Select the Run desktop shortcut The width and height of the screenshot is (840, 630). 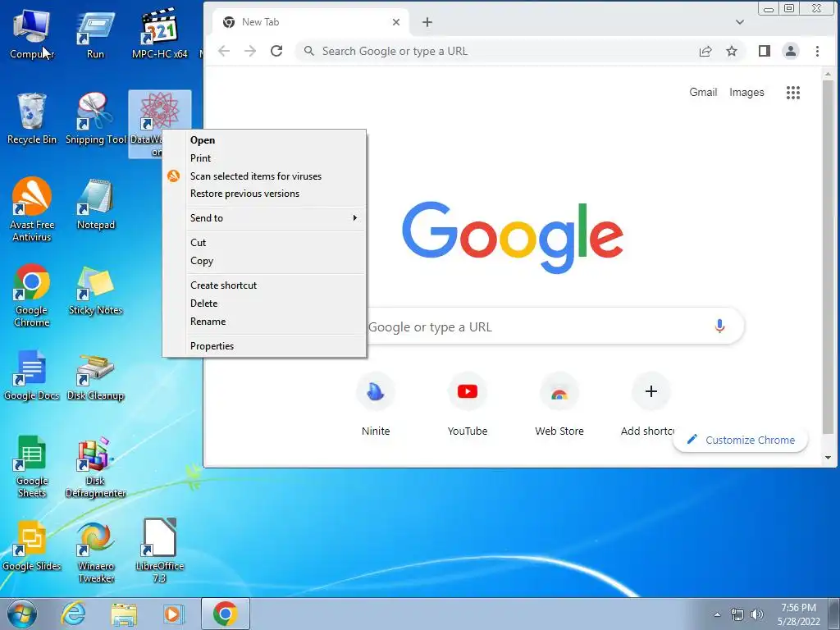[95, 33]
